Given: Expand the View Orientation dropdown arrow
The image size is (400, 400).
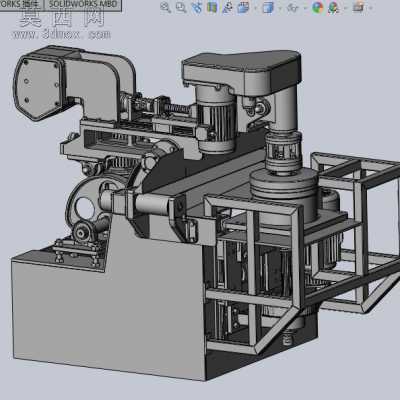Looking at the screenshot, I should point(255,8).
